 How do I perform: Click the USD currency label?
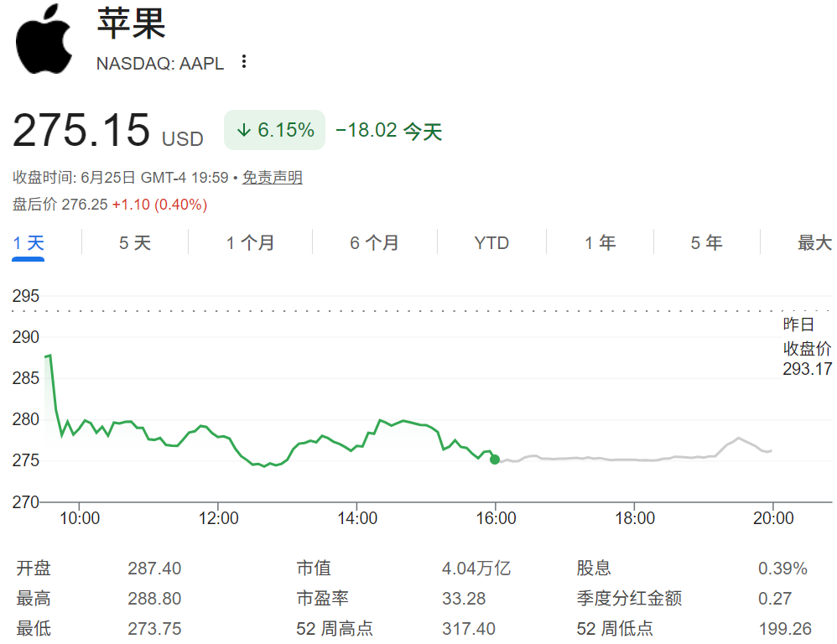pyautogui.click(x=183, y=139)
